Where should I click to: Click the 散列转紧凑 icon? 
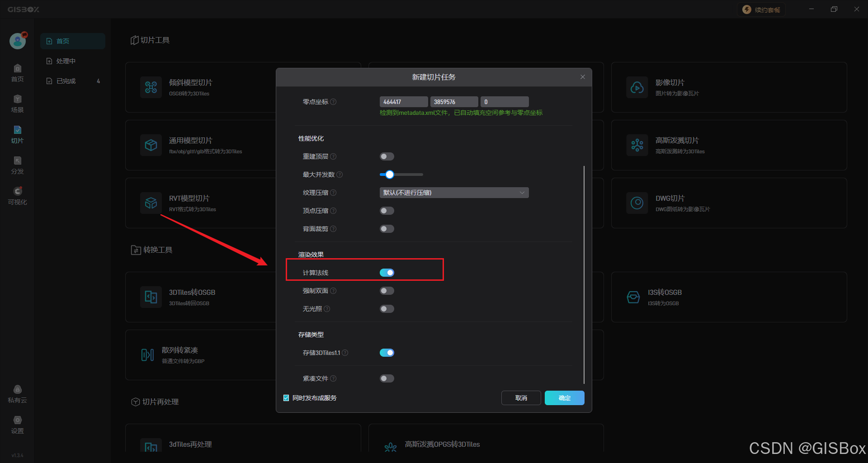tap(147, 355)
